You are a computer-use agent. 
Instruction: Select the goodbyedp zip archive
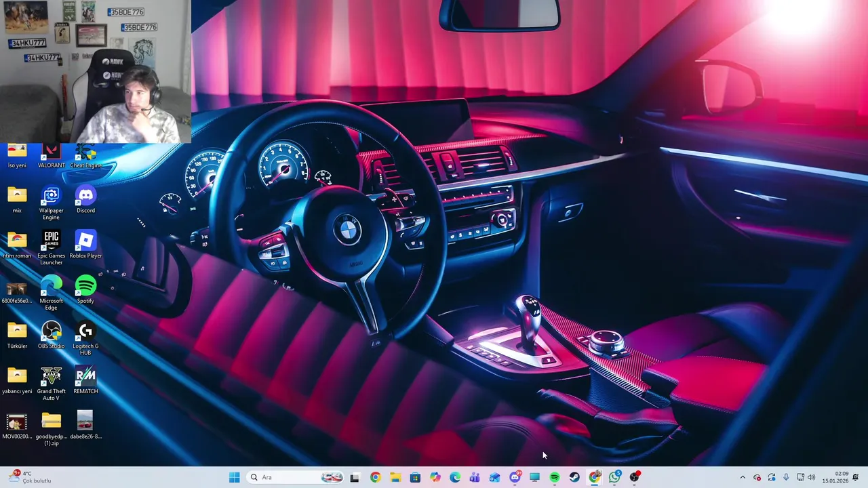pyautogui.click(x=51, y=429)
